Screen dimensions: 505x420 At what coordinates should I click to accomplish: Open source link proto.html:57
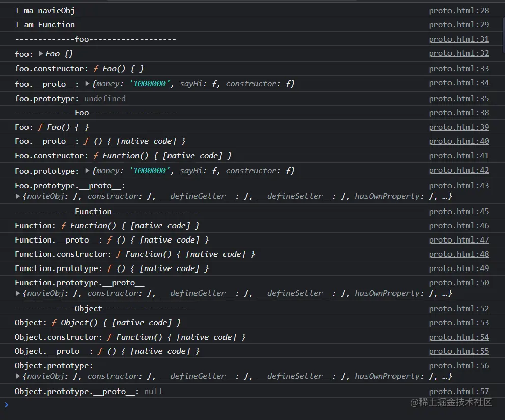[459, 392]
